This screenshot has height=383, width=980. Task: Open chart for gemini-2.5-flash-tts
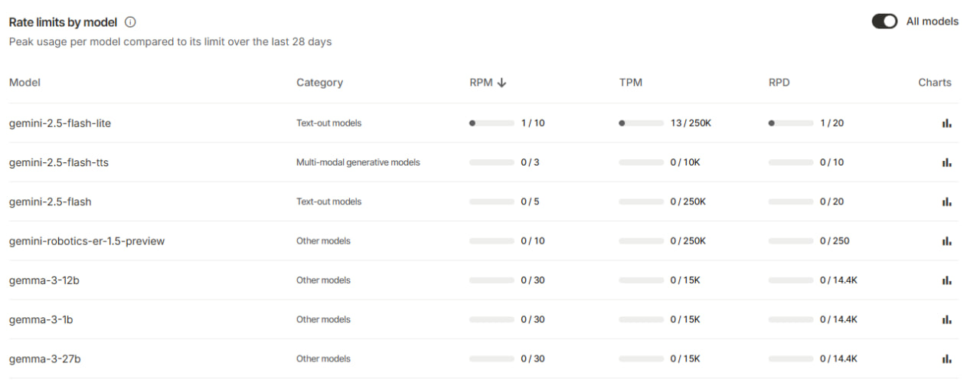point(947,162)
